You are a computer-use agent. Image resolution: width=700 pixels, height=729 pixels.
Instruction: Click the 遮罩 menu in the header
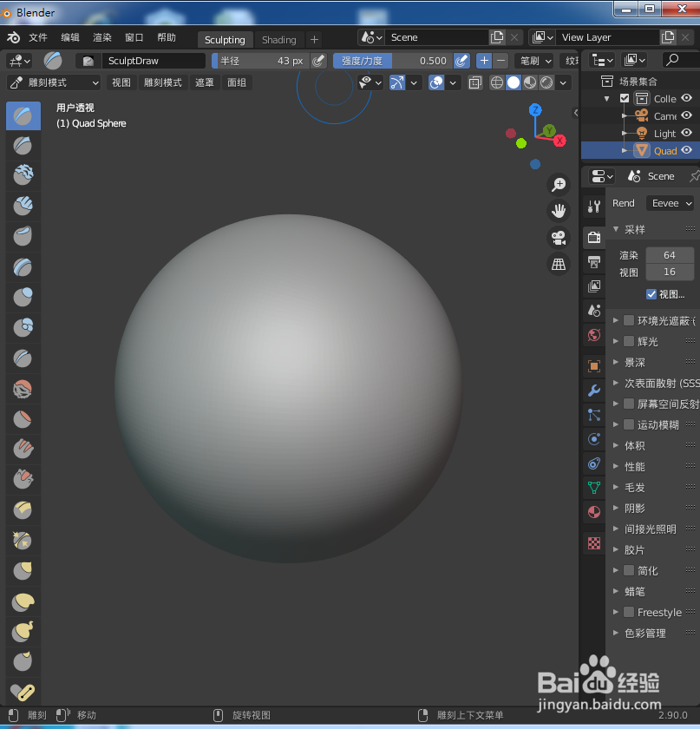click(205, 82)
